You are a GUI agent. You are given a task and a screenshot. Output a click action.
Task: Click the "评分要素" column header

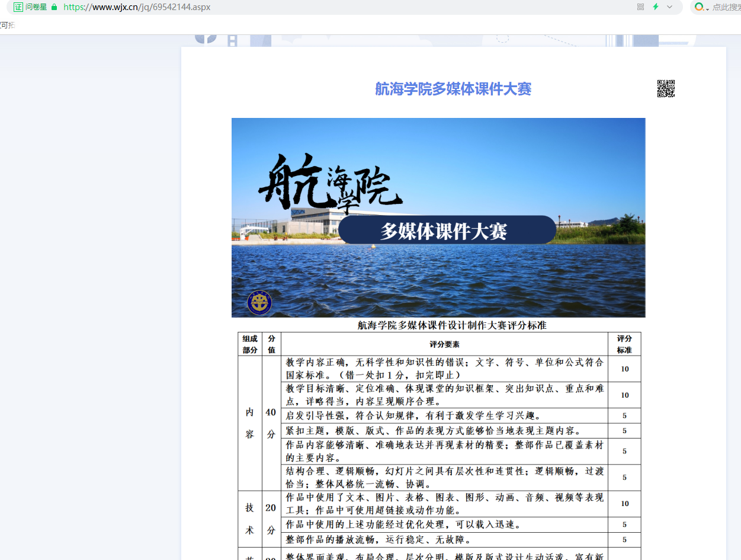(x=444, y=344)
